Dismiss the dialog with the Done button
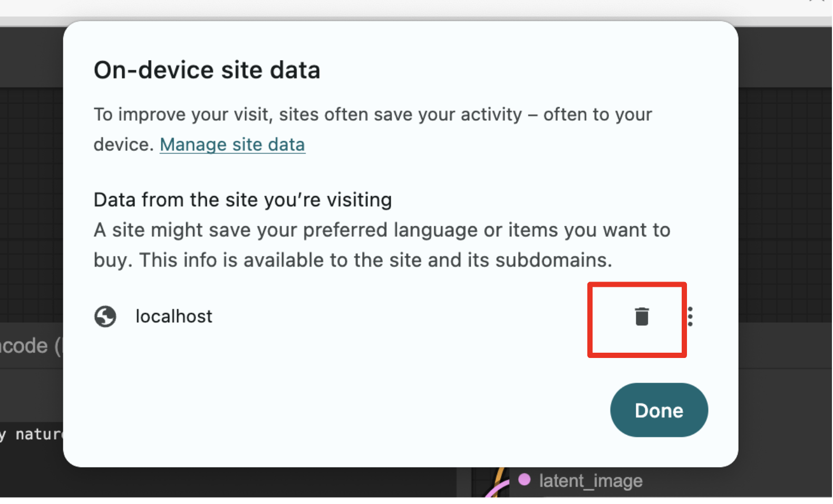The image size is (833, 504). 658,410
